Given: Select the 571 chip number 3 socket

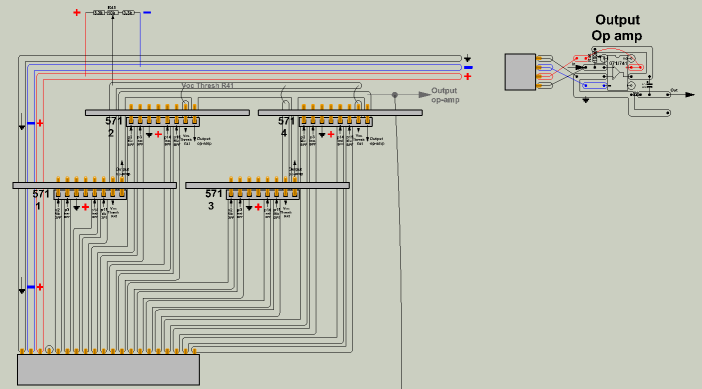Looking at the screenshot, I should (263, 194).
